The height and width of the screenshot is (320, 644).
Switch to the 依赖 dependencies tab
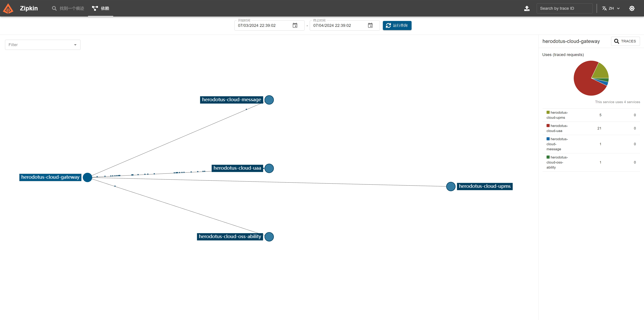tap(100, 9)
